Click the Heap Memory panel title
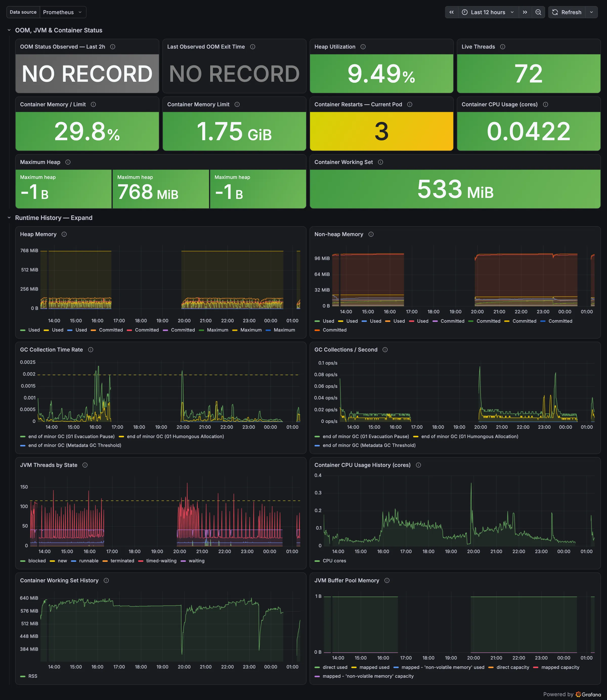 (x=38, y=234)
